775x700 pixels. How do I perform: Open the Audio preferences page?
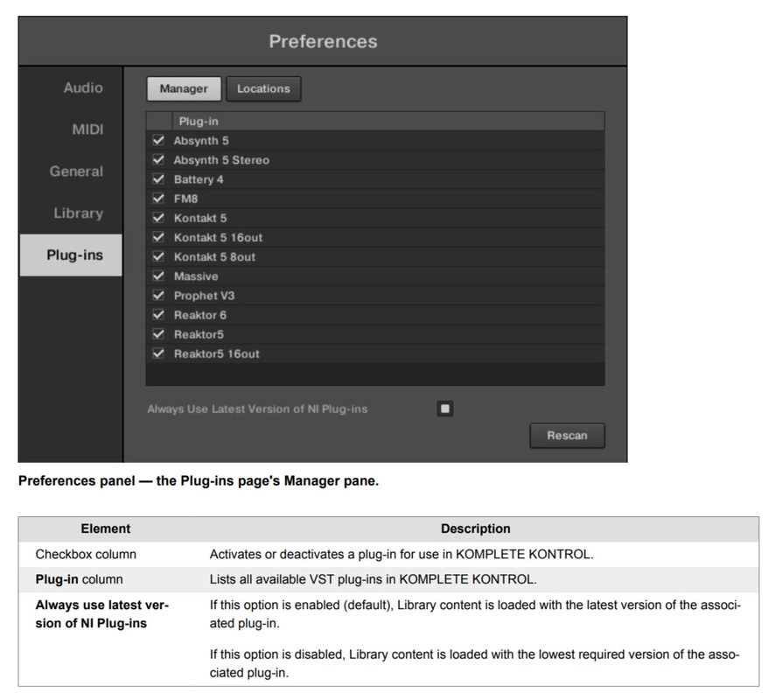(x=83, y=87)
